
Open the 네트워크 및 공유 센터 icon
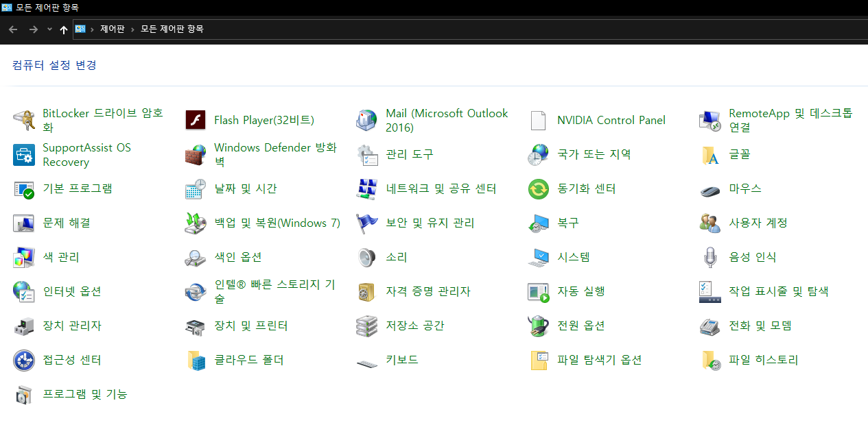click(367, 189)
